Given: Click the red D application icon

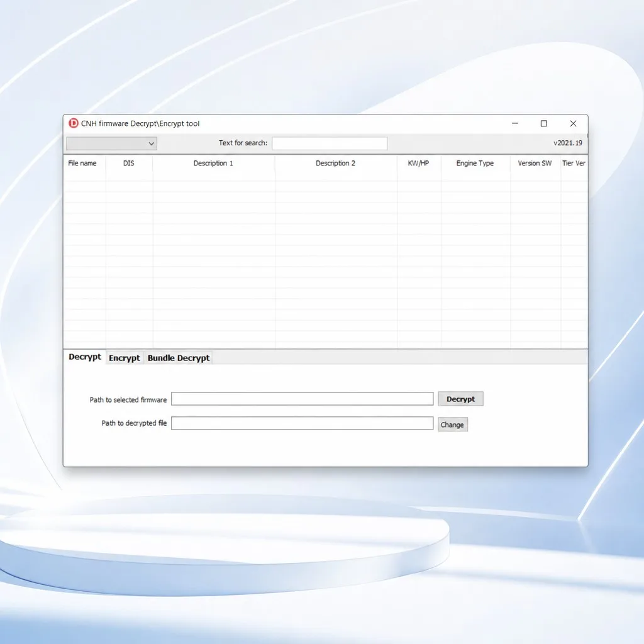Looking at the screenshot, I should (74, 123).
